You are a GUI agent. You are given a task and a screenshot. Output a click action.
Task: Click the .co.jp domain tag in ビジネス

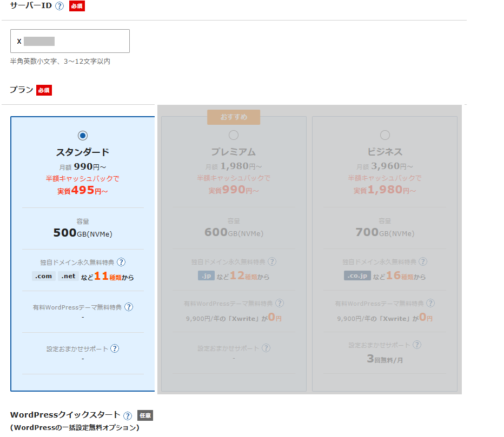tap(357, 275)
